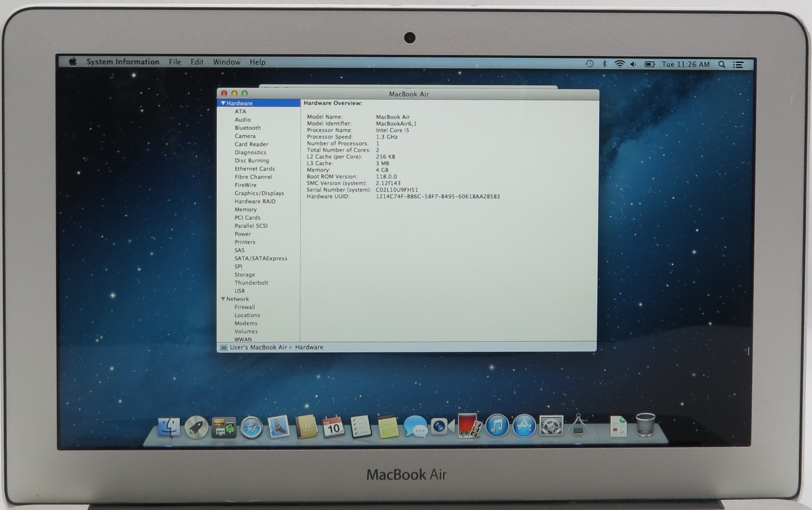This screenshot has width=812, height=510.
Task: Select Disc Burning entry
Action: 252,160
